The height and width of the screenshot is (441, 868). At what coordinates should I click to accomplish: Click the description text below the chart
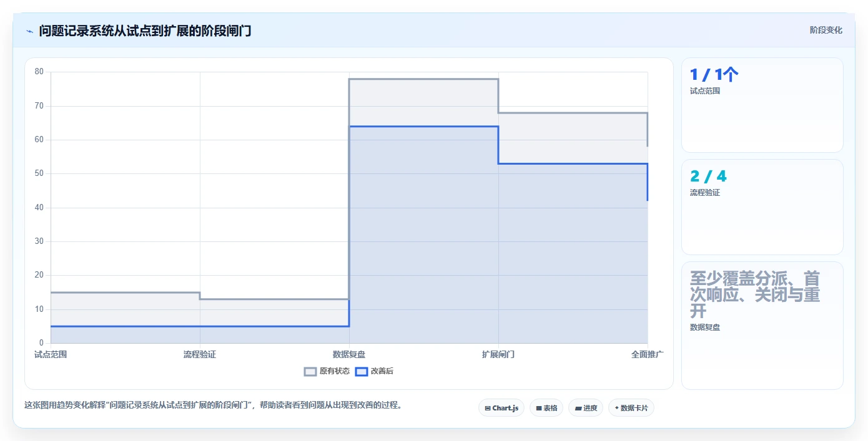(x=213, y=405)
